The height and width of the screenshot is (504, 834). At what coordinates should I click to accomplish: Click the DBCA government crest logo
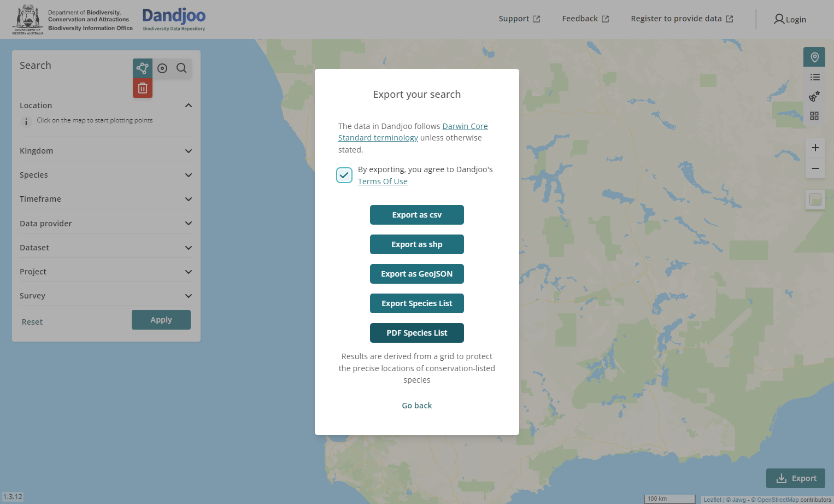coord(28,19)
